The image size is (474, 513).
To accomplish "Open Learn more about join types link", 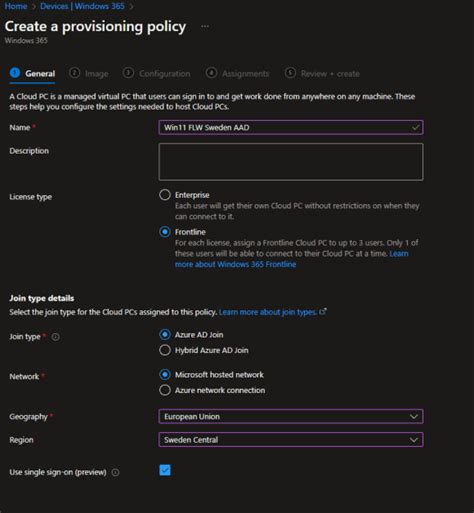I will pyautogui.click(x=268, y=312).
